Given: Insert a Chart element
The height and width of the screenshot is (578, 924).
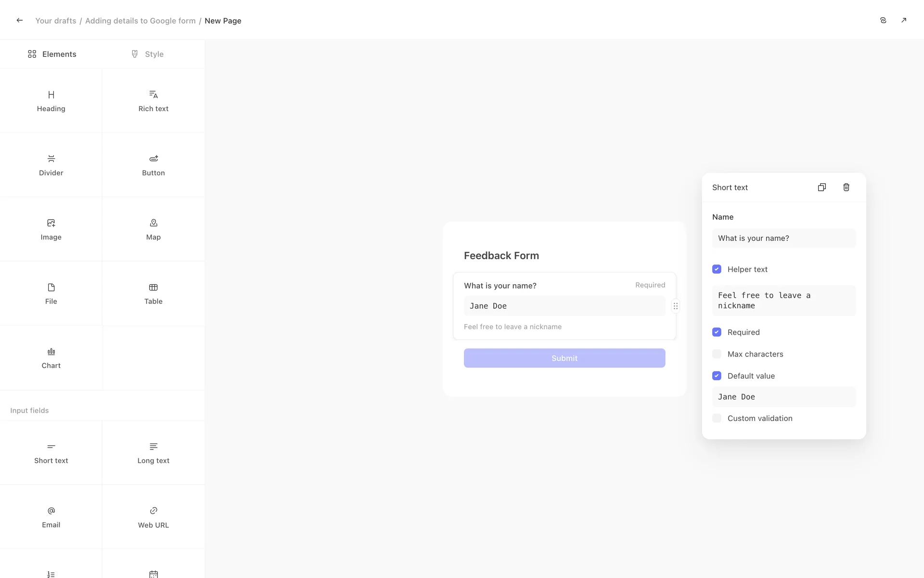Looking at the screenshot, I should (51, 358).
